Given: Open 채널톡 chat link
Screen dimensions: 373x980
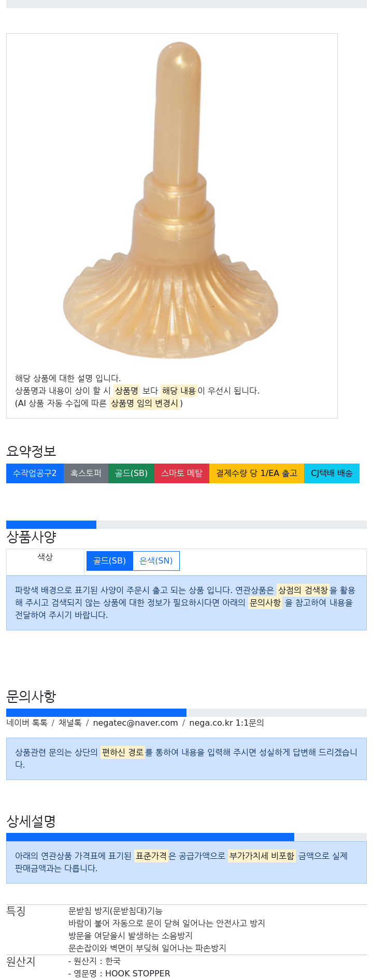Looking at the screenshot, I should pyautogui.click(x=70, y=723).
